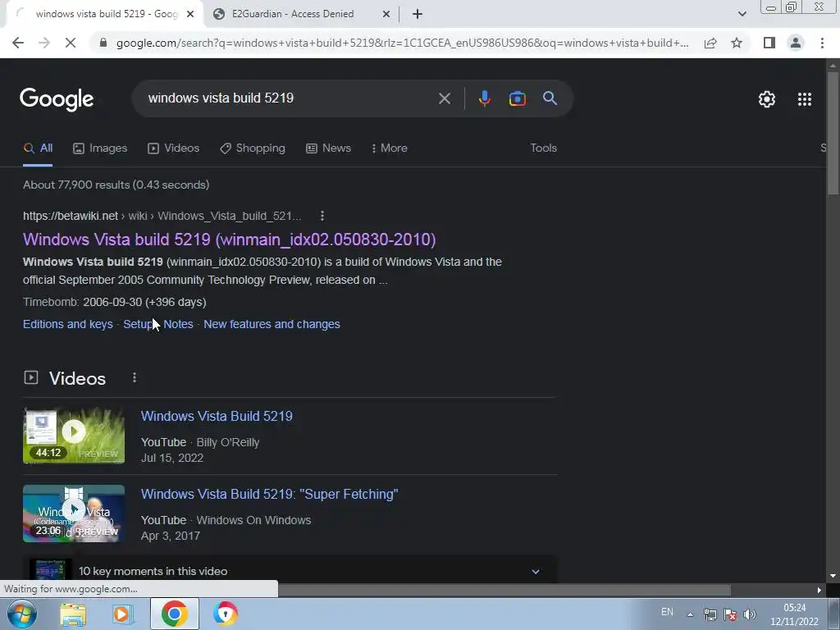Close the windows vista build 5219 tab
This screenshot has height=630, width=840.
[190, 15]
